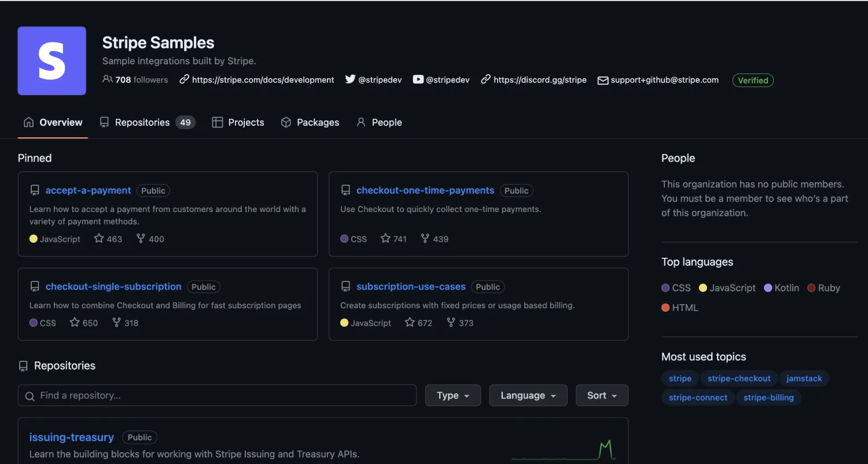Click the YouTube icon
The width and height of the screenshot is (868, 464).
point(418,79)
